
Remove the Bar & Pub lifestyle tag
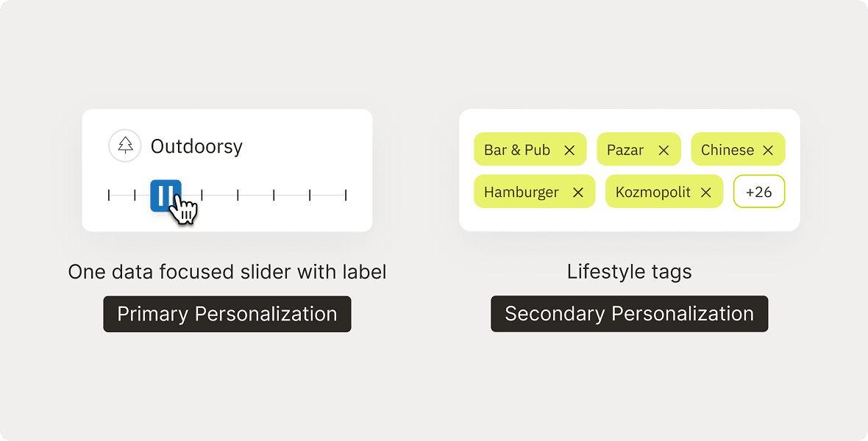pos(530,149)
